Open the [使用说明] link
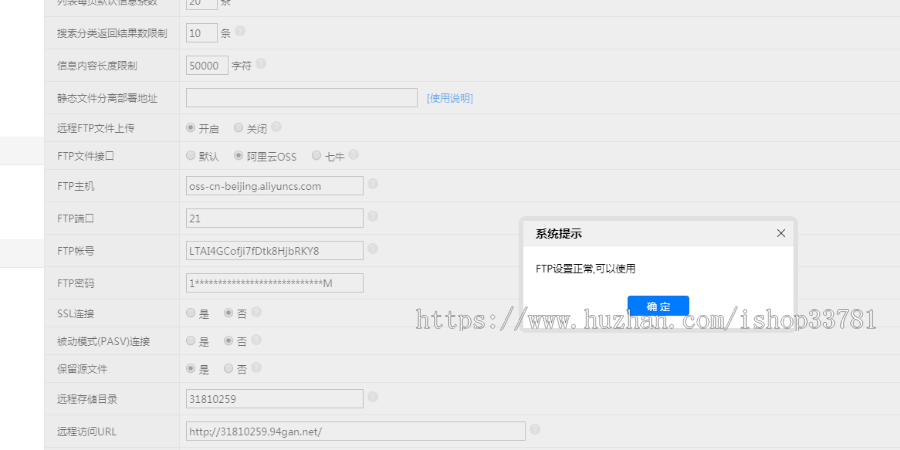 coord(450,98)
